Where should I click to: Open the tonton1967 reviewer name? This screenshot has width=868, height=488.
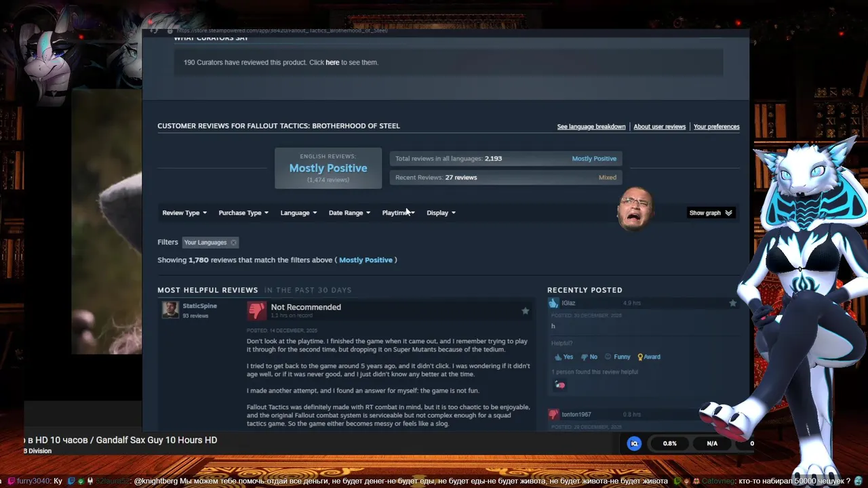(576, 414)
